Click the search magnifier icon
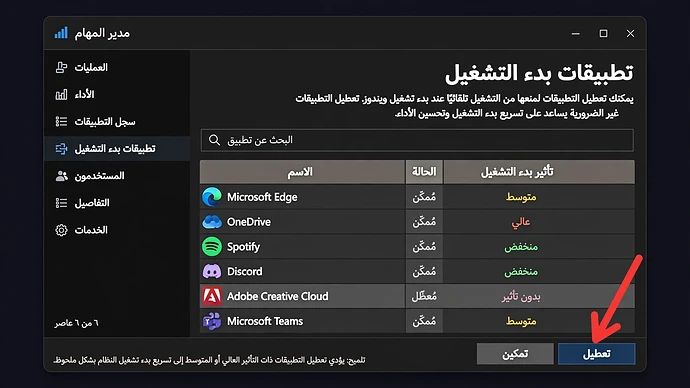Viewport: 690px width, 388px height. coord(214,140)
